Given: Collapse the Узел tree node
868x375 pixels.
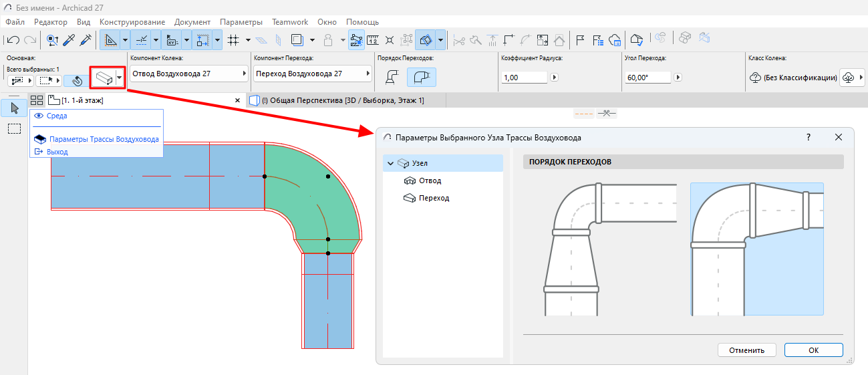Looking at the screenshot, I should (390, 163).
